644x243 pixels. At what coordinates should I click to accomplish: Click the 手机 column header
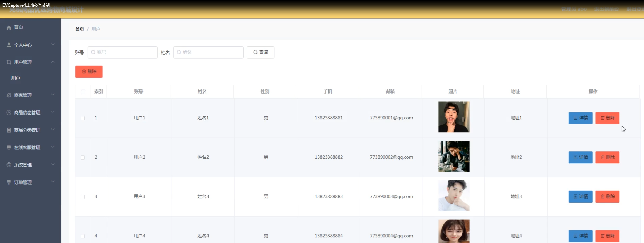(x=328, y=92)
